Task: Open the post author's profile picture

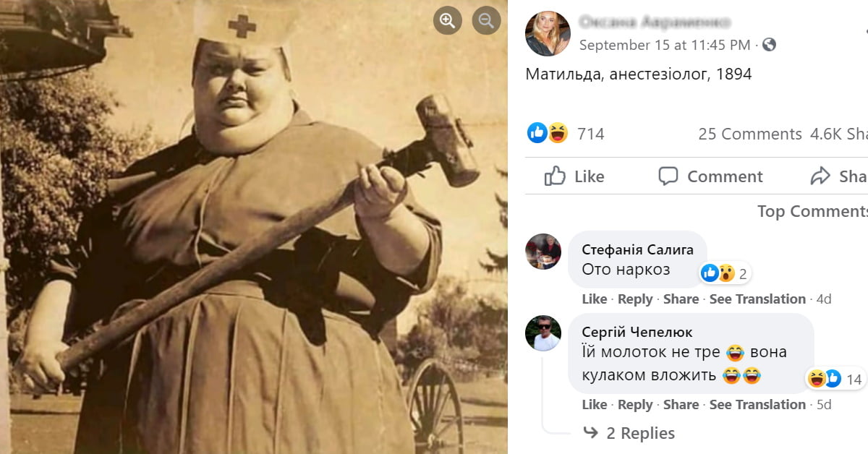Action: 548,34
